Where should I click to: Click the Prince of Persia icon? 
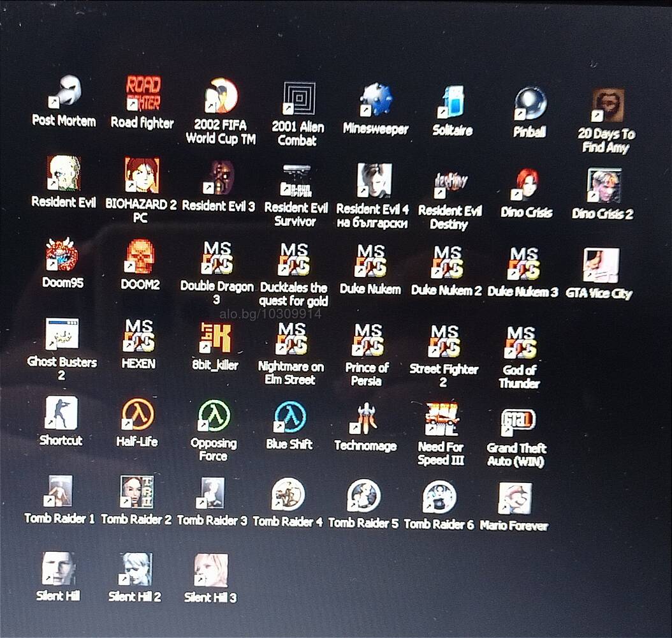click(368, 341)
